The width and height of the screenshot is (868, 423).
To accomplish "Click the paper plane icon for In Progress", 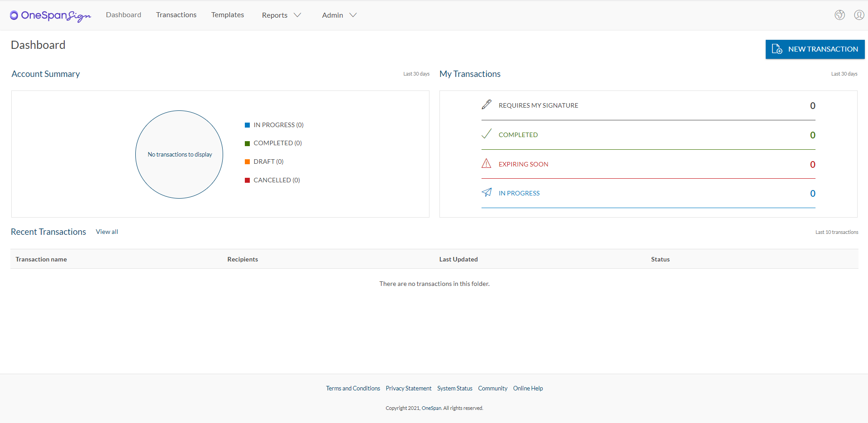I will coord(486,192).
